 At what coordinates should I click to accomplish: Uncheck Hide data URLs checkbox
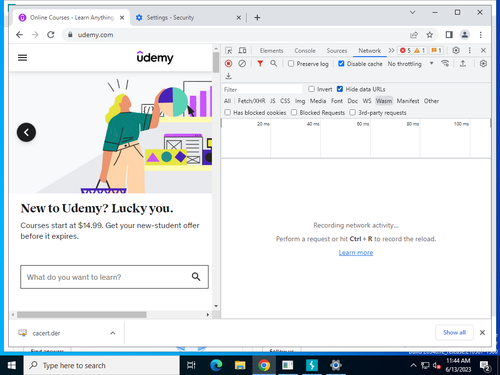pyautogui.click(x=340, y=89)
